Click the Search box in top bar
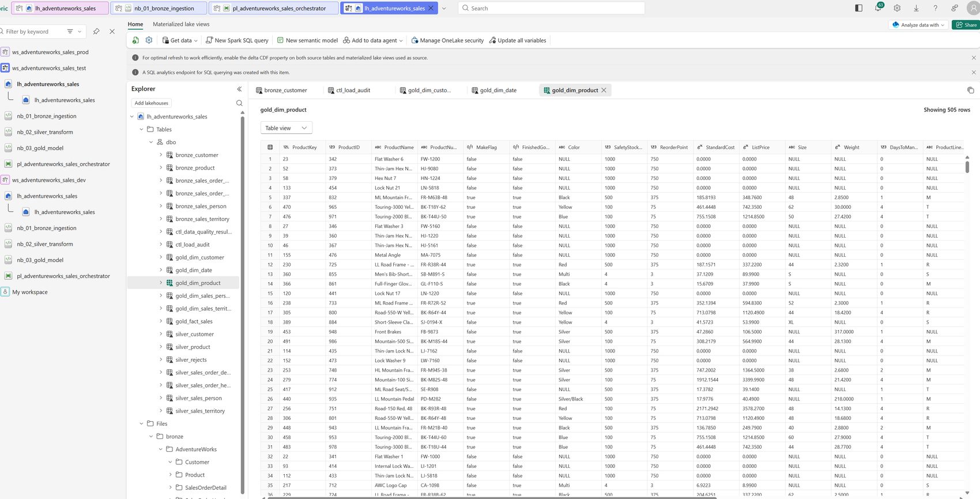The width and height of the screenshot is (980, 499). 551,8
